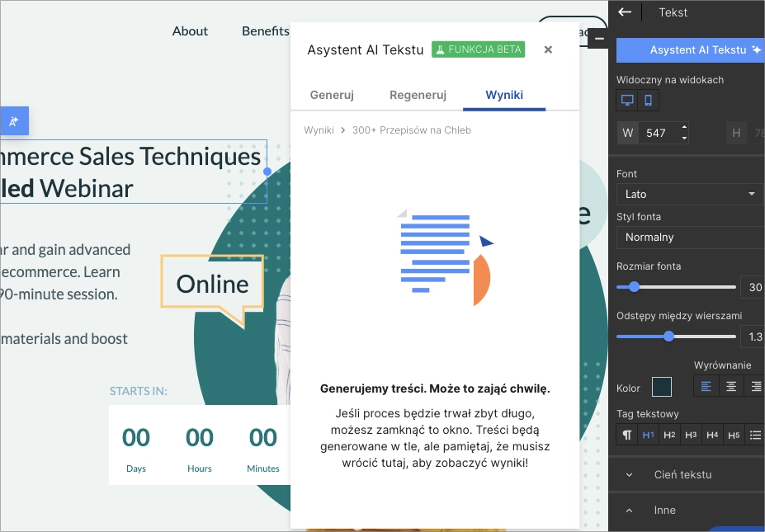Open the Styl fonta dropdown
Screen dimensions: 765x532
(690, 237)
